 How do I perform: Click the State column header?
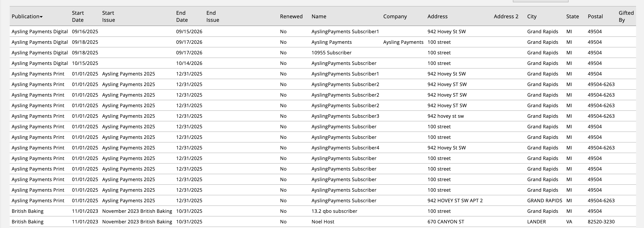coord(572,17)
